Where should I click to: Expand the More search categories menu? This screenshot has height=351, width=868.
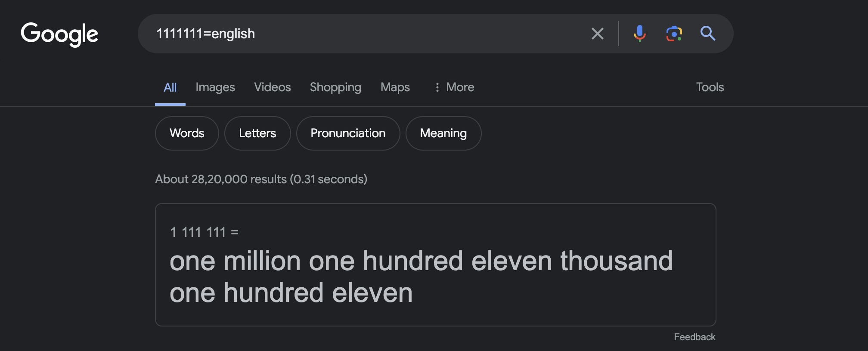(454, 87)
